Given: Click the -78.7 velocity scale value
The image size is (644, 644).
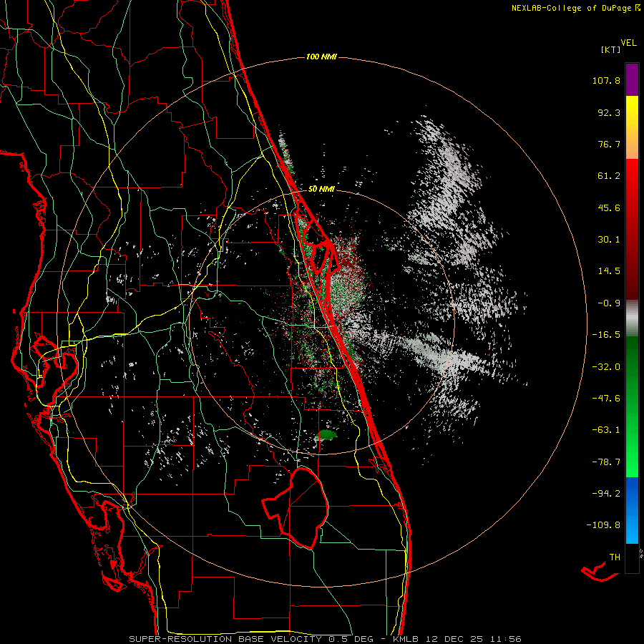Looking at the screenshot, I should tap(606, 462).
